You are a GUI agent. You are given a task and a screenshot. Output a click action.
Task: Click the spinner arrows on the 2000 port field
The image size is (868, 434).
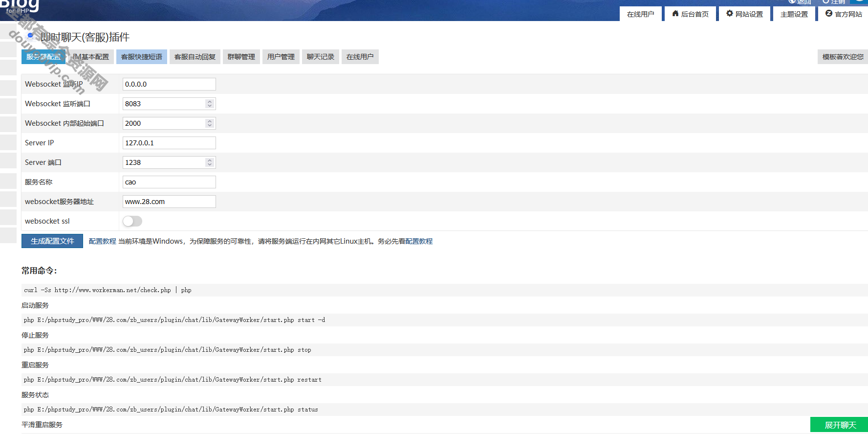click(x=210, y=123)
